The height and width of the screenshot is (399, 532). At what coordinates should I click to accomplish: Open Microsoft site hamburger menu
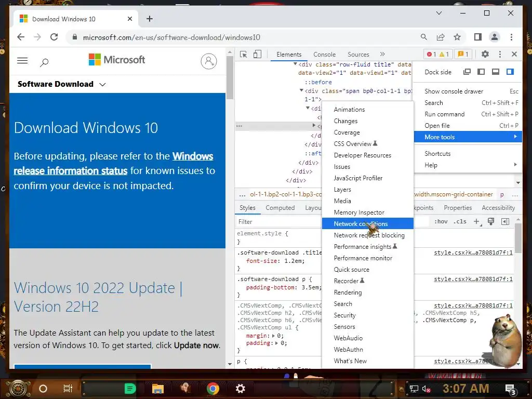tap(22, 61)
